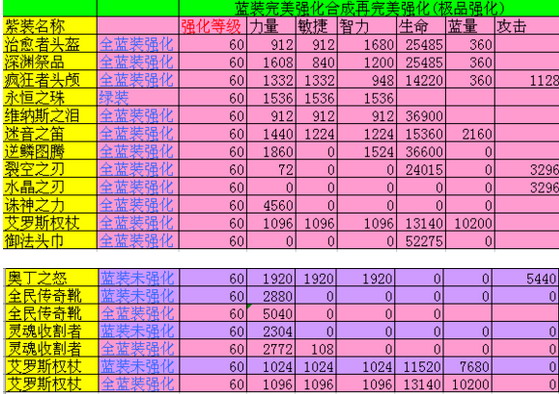Viewport: 559px width, 394px height.
Task: Click the 全蓝装强化 link beside 治愈者头盔
Action: click(x=136, y=45)
